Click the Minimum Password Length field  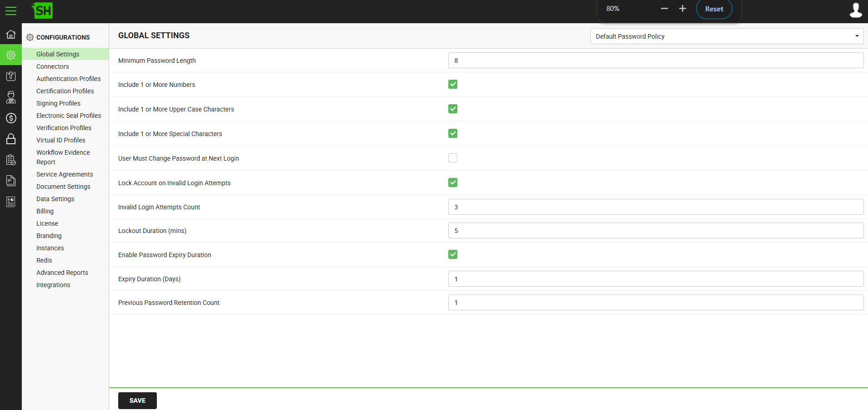click(x=656, y=61)
